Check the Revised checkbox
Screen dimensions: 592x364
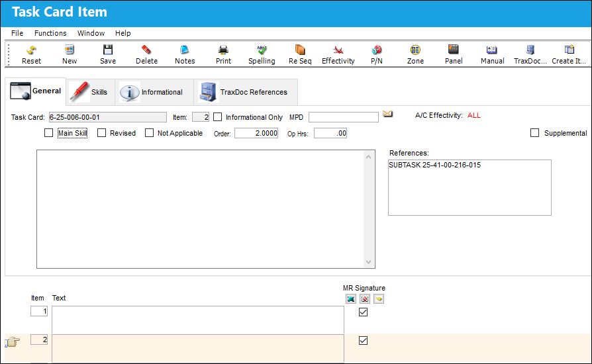pos(101,133)
